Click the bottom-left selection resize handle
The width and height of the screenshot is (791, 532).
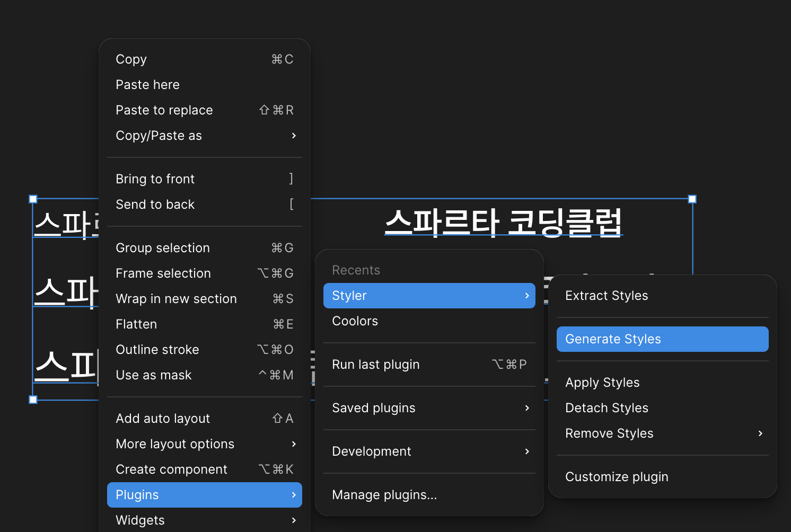pos(33,400)
